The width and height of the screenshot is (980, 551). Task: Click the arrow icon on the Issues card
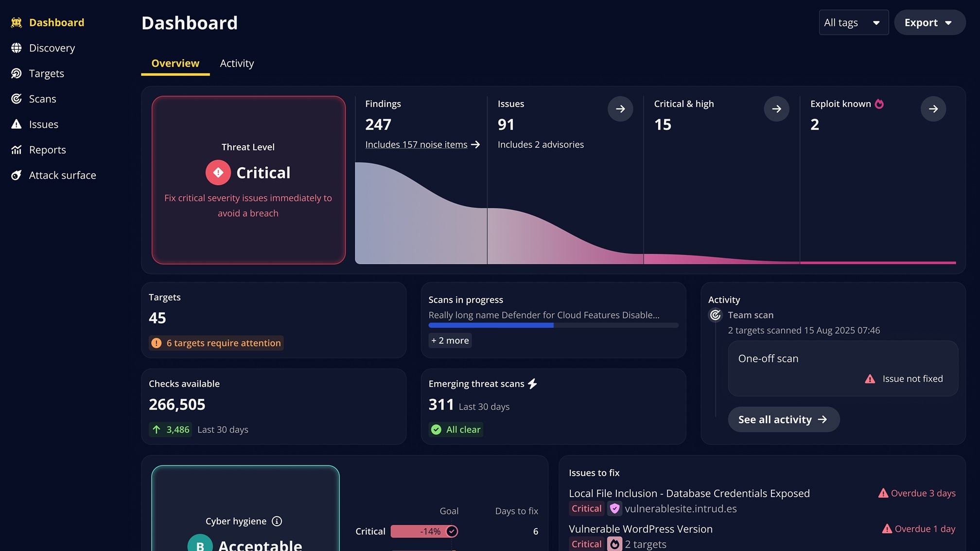pyautogui.click(x=620, y=109)
